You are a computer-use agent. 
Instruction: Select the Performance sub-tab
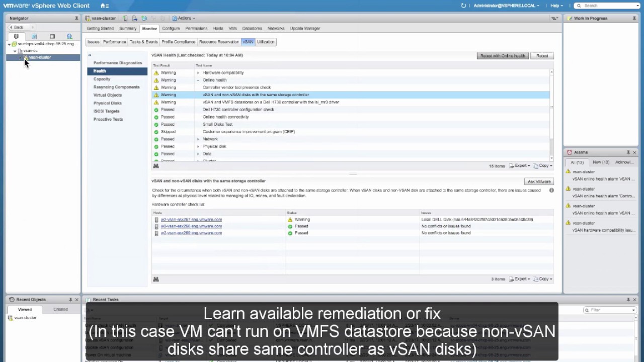pos(114,42)
